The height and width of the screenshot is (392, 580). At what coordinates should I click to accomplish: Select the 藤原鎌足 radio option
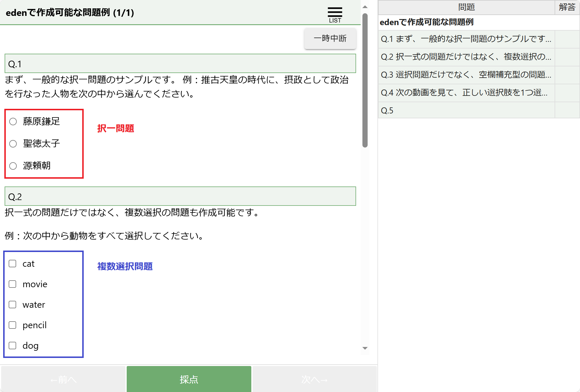[13, 122]
